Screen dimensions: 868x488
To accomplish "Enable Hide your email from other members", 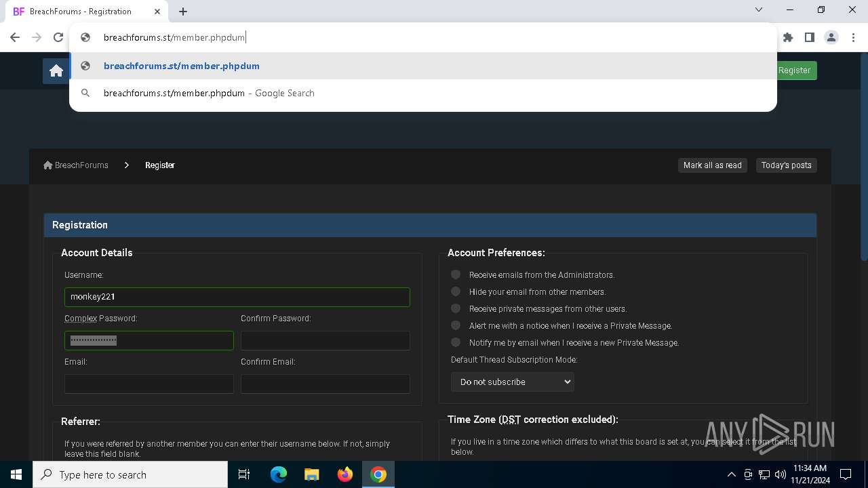I will click(x=456, y=291).
